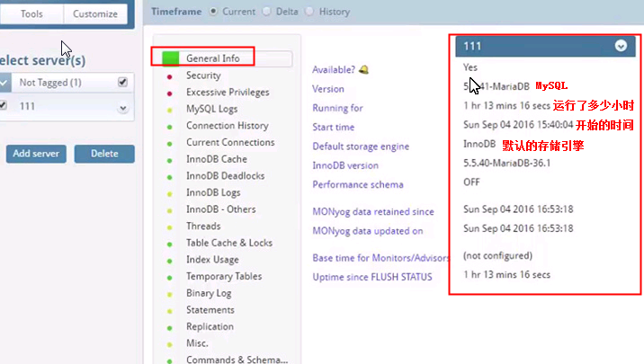Open the InnoDB version monitor link
644x364 pixels.
[345, 165]
